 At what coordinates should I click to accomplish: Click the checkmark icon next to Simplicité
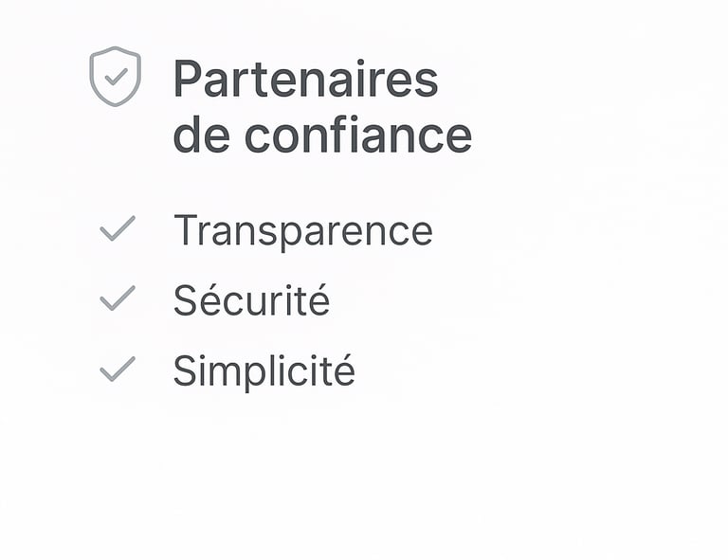(118, 369)
